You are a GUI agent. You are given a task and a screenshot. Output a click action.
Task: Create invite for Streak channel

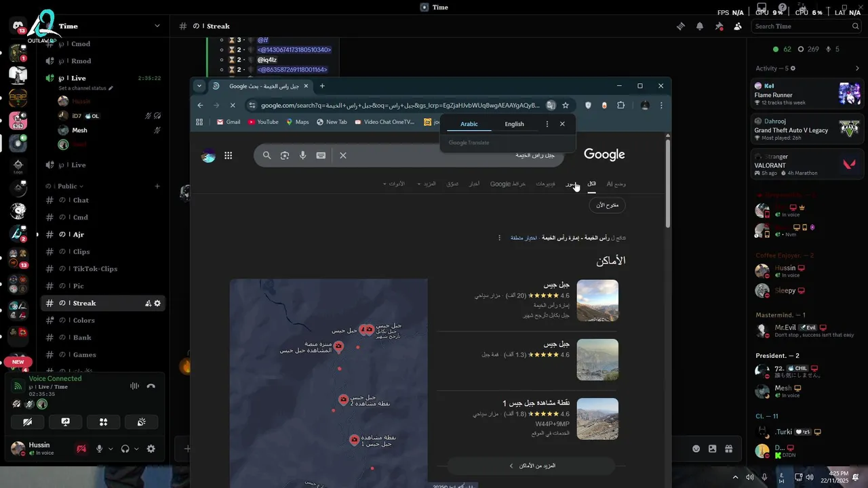[148, 303]
